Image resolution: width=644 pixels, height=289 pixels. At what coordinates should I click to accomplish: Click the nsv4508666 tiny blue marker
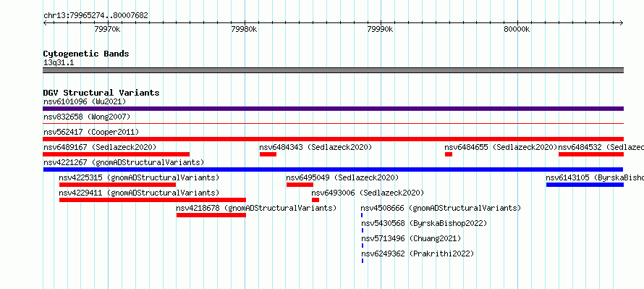pyautogui.click(x=362, y=215)
